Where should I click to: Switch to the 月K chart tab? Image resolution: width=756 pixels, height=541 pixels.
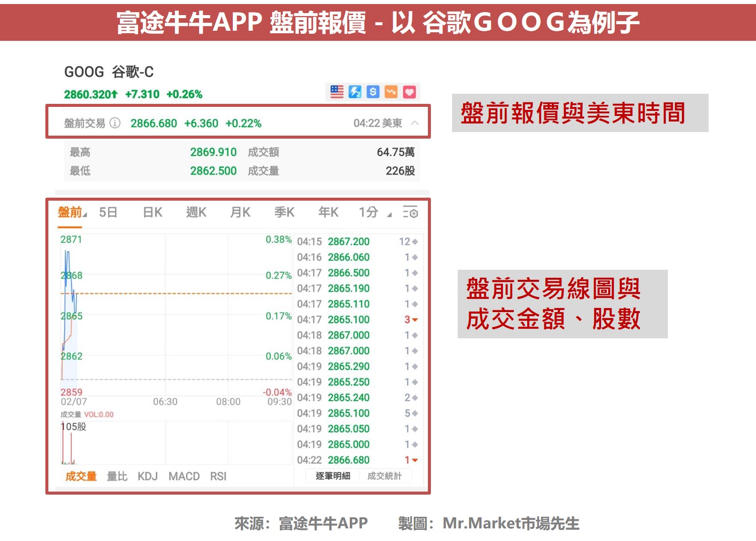tap(240, 212)
